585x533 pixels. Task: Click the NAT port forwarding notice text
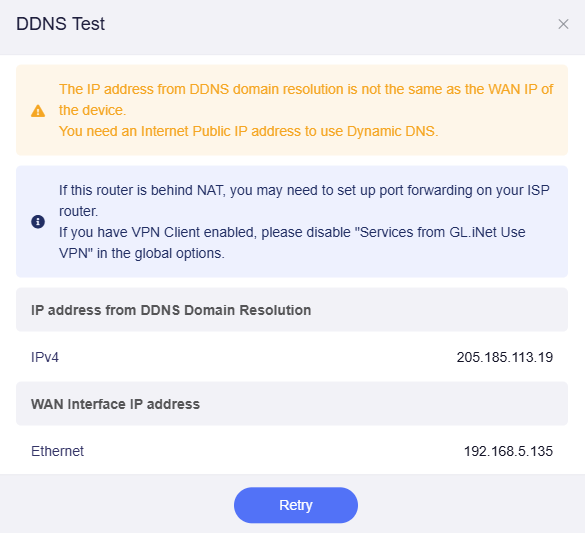pos(304,201)
